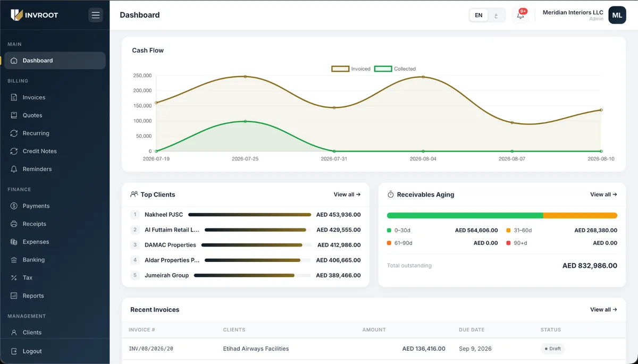Open the Invoices menu item

[x=54, y=97]
